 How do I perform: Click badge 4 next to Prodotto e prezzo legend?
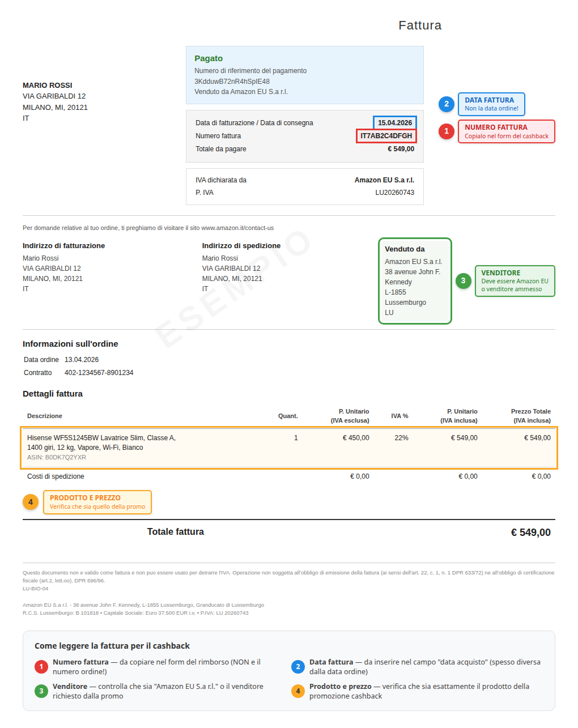[x=298, y=691]
